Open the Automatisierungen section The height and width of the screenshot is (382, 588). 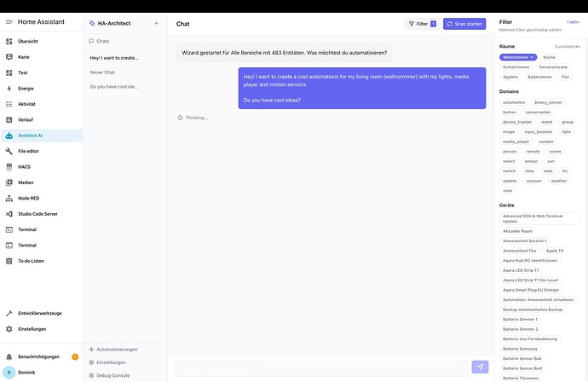[x=117, y=349]
